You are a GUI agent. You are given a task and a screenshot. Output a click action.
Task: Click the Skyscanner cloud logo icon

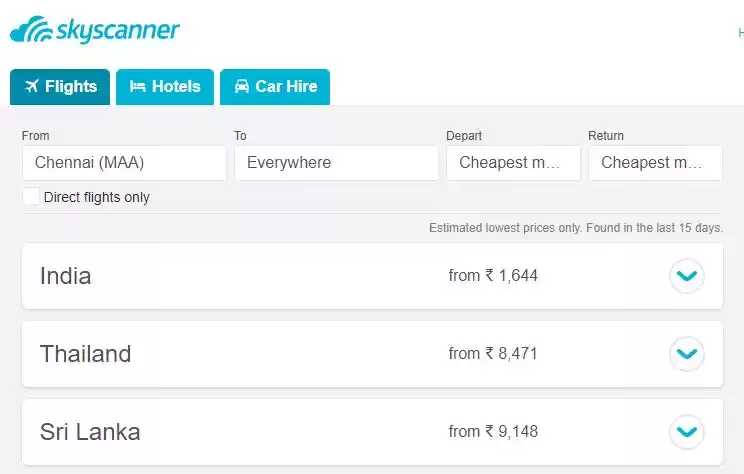click(x=28, y=31)
